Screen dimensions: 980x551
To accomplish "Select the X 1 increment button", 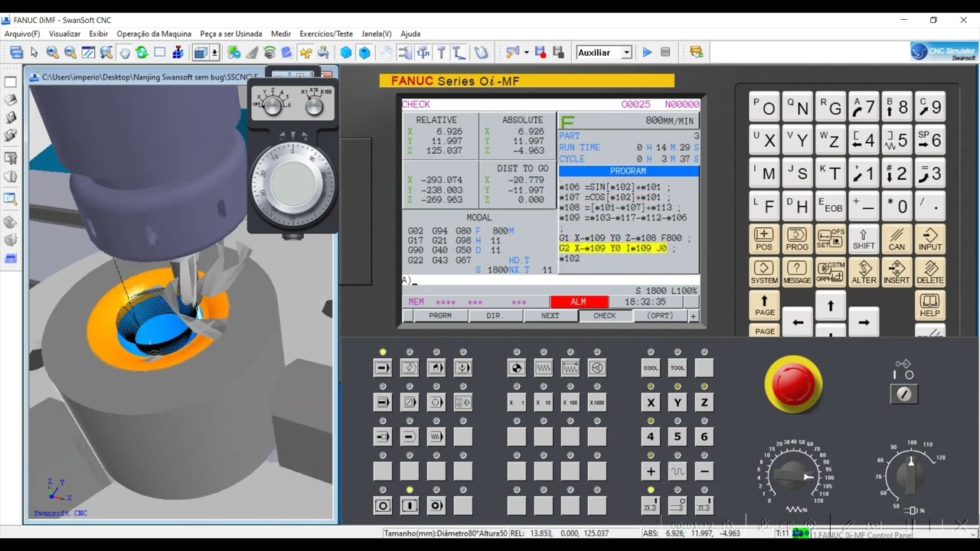I will [517, 403].
